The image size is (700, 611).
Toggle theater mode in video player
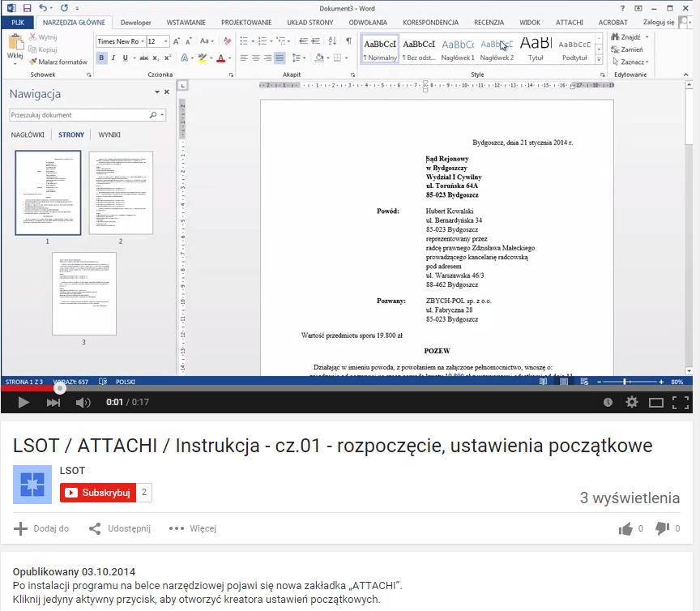click(x=655, y=403)
